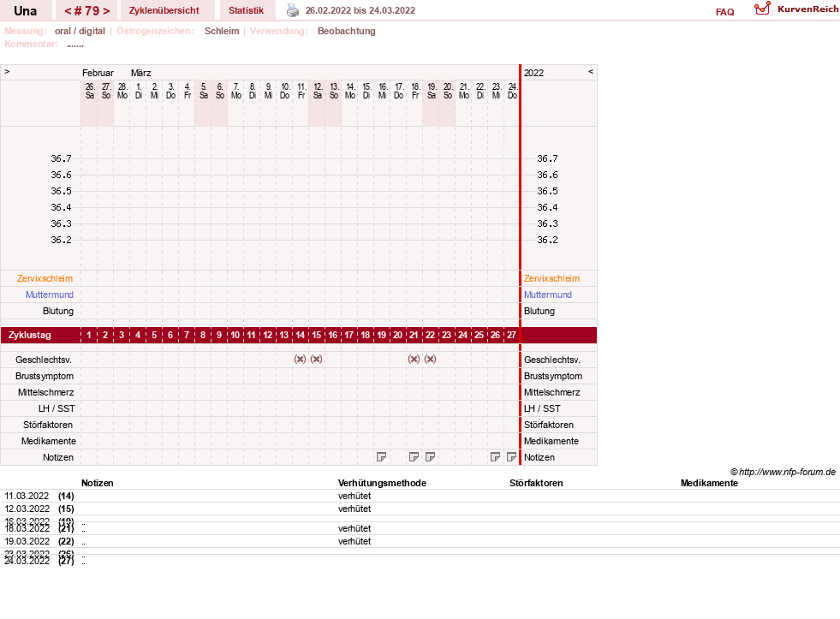Viewport: 840px width, 619px height.
Task: Click date range 26.02.2022 bis 24.03.2022
Action: coord(360,10)
